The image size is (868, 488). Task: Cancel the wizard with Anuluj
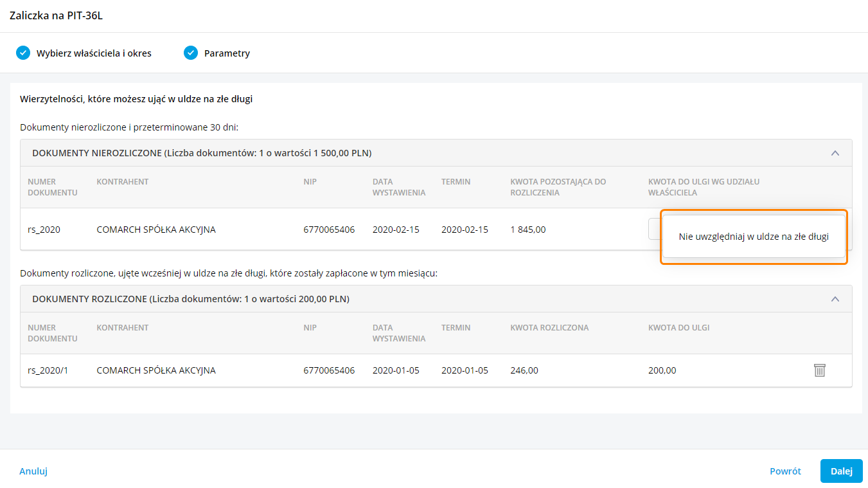(x=33, y=471)
